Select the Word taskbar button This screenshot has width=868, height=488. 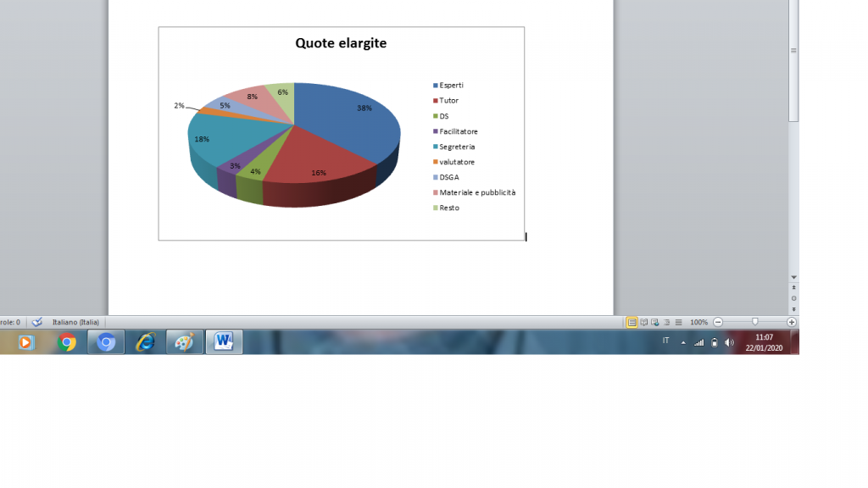pos(224,342)
